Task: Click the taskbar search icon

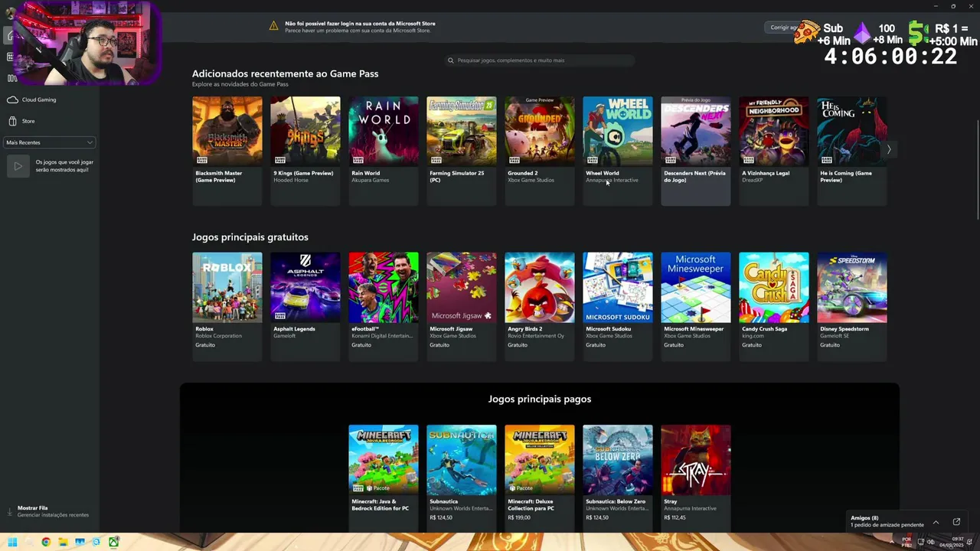Action: point(29,543)
